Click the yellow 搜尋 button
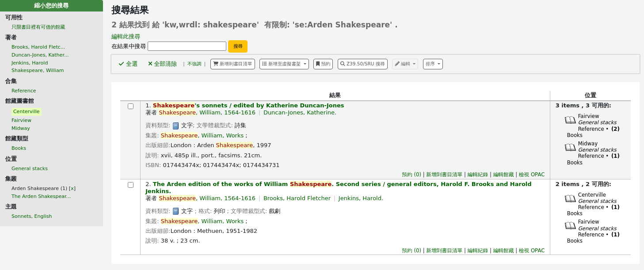 click(238, 46)
